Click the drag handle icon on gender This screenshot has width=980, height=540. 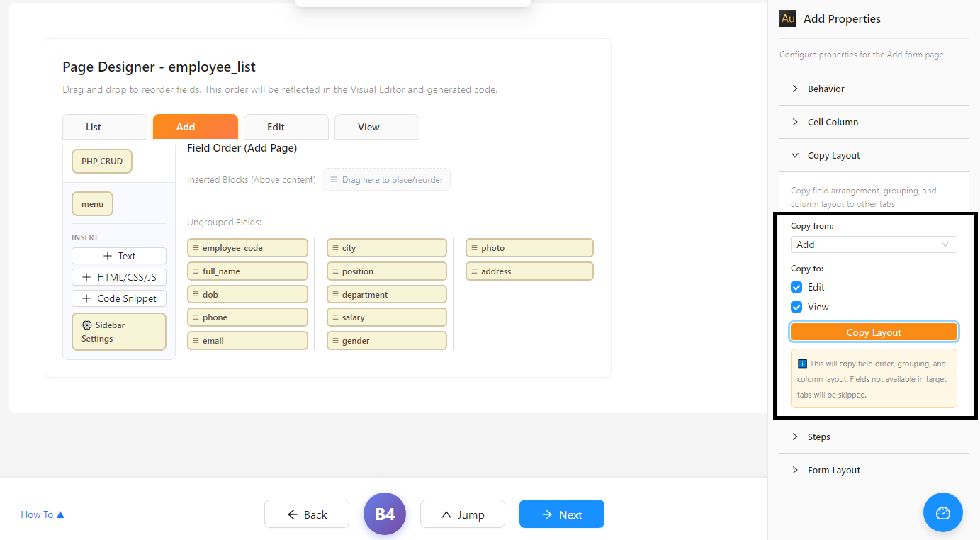click(335, 341)
